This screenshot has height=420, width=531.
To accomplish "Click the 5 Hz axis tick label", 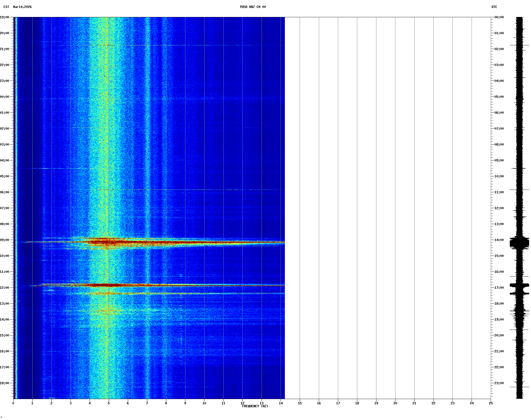I will [x=109, y=403].
